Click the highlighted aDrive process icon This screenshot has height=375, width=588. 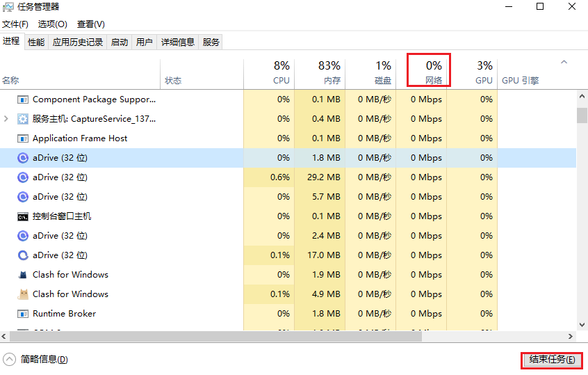coord(22,158)
